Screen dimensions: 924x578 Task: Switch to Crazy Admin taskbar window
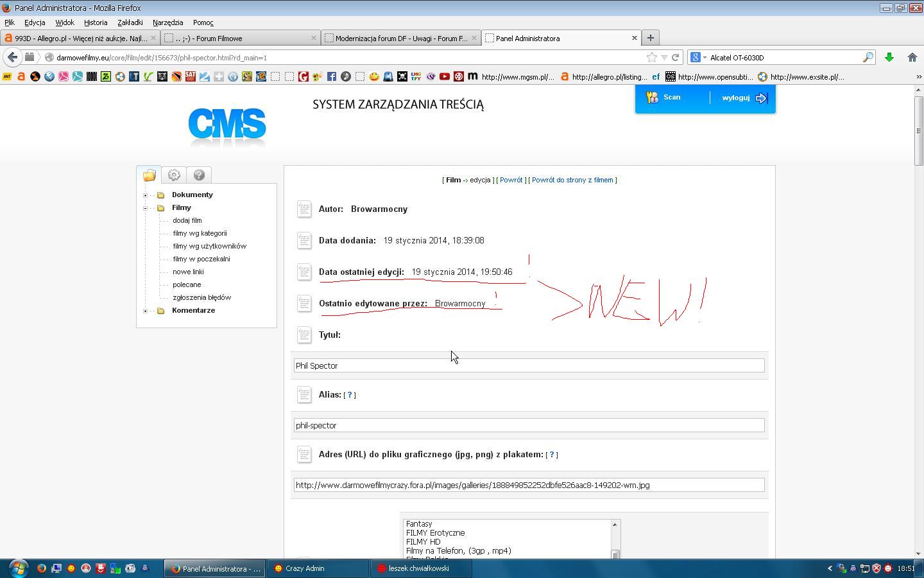[319, 568]
